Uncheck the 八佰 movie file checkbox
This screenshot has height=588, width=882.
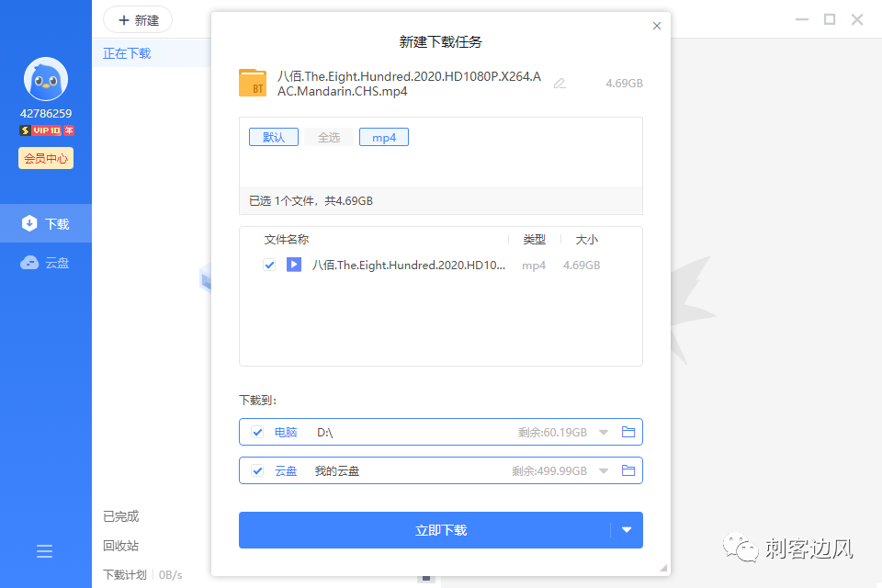[x=269, y=265]
